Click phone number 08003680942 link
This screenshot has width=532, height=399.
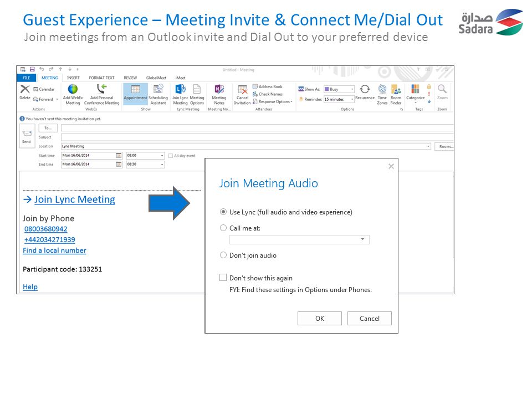pyautogui.click(x=46, y=229)
